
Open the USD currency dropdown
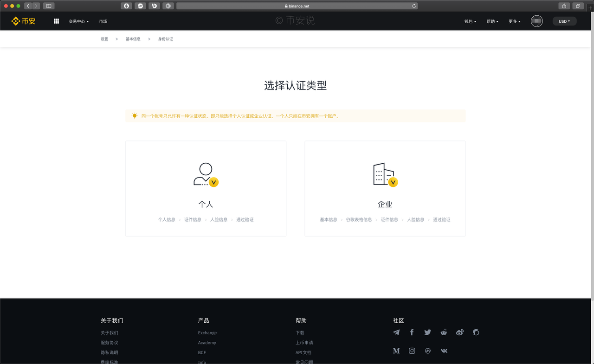point(564,21)
